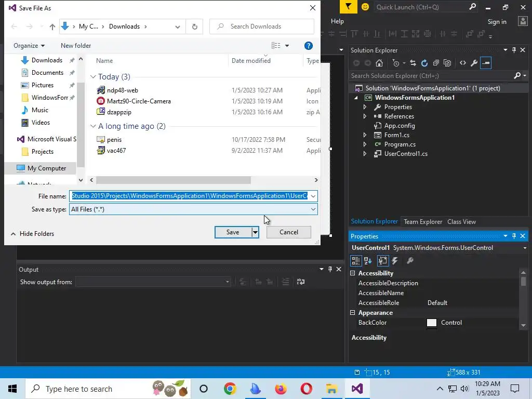The height and width of the screenshot is (399, 532).
Task: Toggle Categorized view in Properties panel
Action: tap(355, 261)
